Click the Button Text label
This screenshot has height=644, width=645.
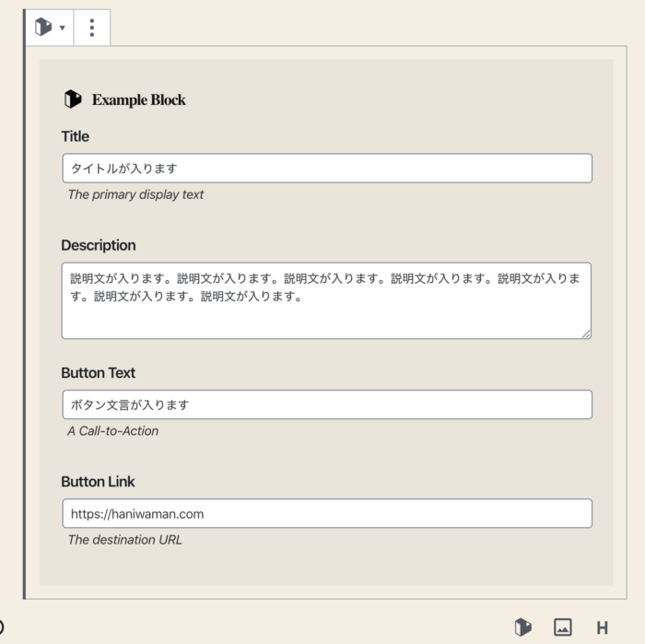[98, 373]
